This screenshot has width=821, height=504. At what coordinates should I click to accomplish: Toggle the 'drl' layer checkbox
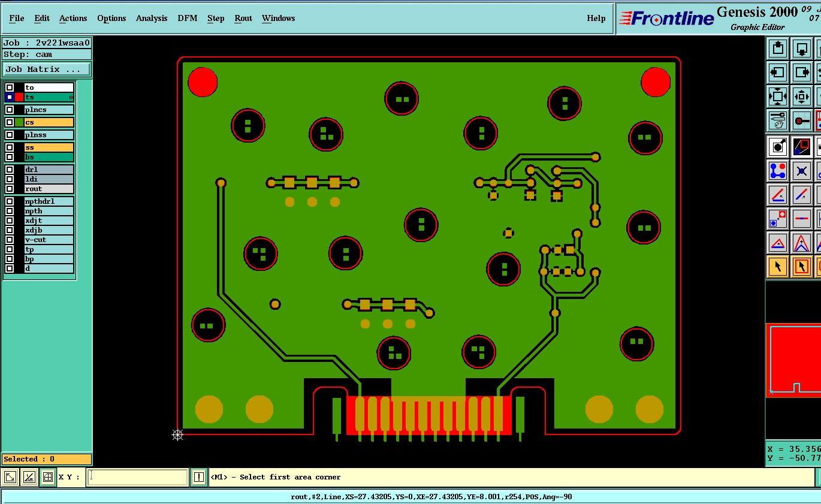tap(10, 170)
